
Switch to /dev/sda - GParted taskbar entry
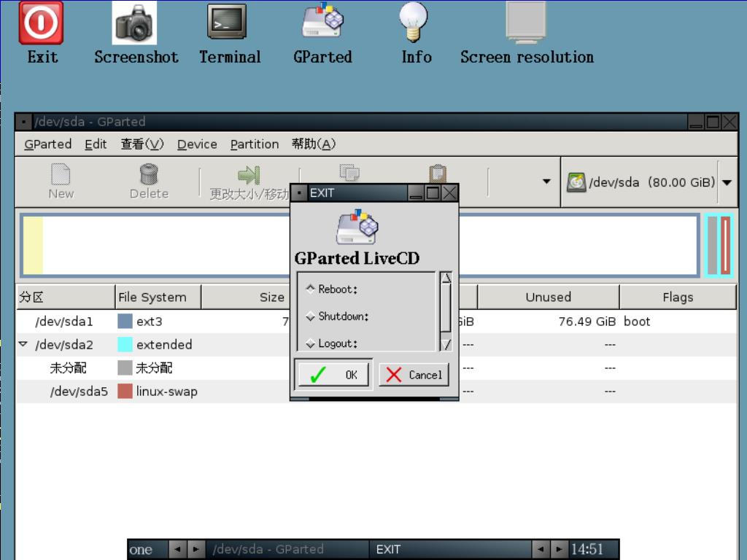287,549
